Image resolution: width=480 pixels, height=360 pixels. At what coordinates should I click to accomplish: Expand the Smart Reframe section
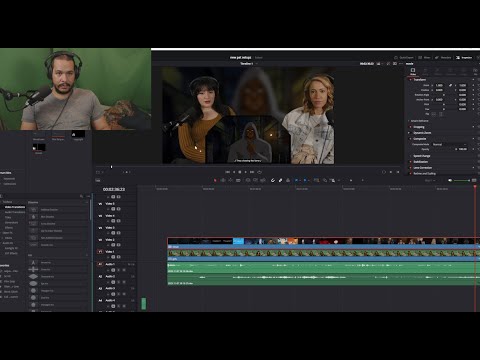point(419,121)
